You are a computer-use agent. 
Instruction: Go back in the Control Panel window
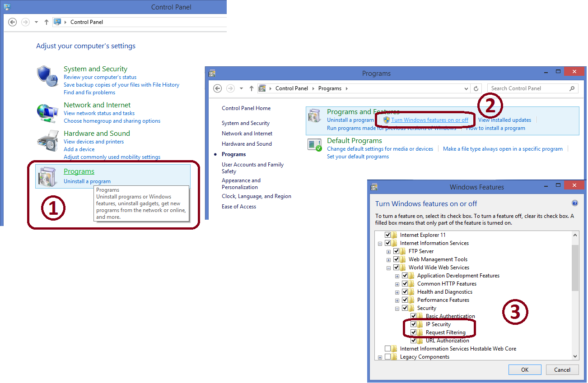tap(13, 22)
